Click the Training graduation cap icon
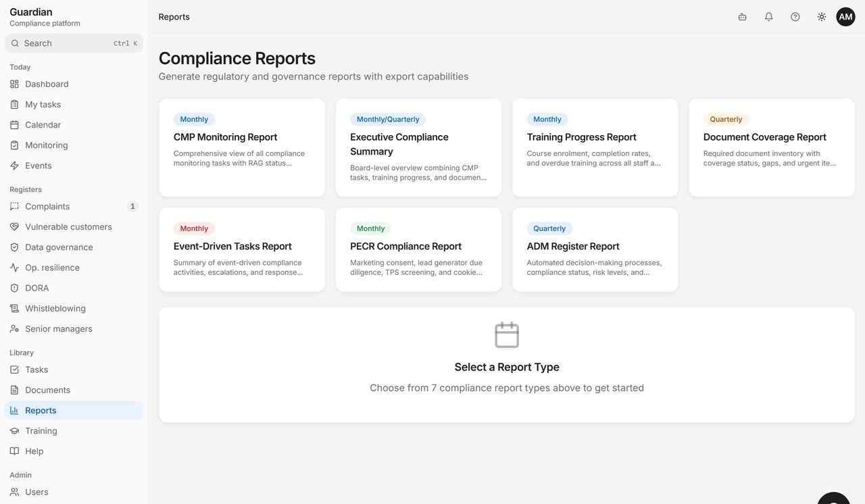 pyautogui.click(x=14, y=430)
